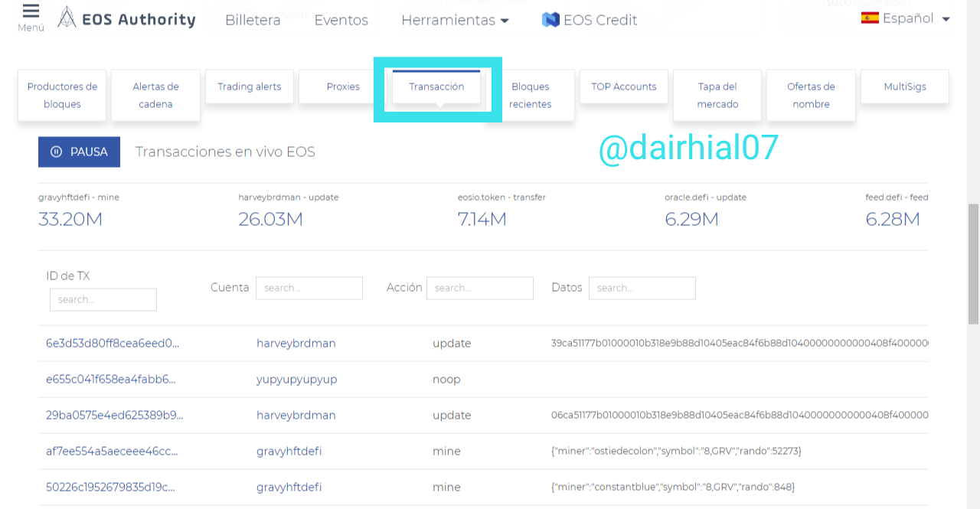Click the page vertical scrollbar thumb

(x=973, y=264)
